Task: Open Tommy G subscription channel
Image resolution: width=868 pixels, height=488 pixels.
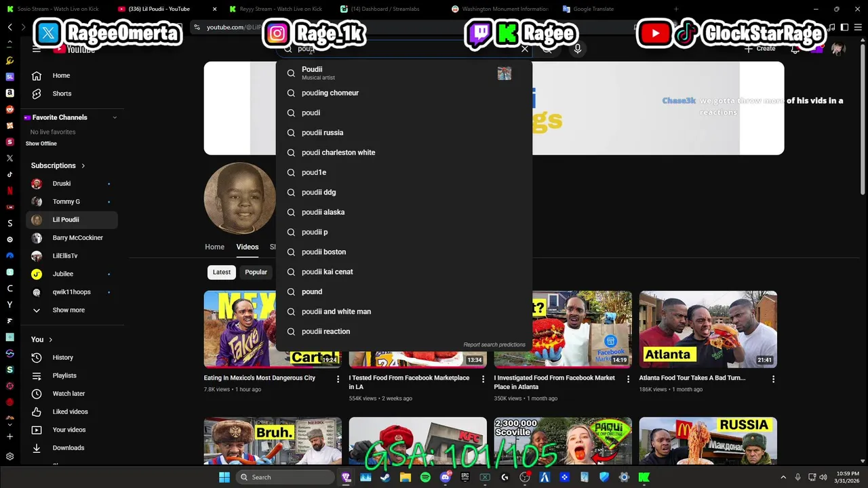Action: (x=71, y=201)
